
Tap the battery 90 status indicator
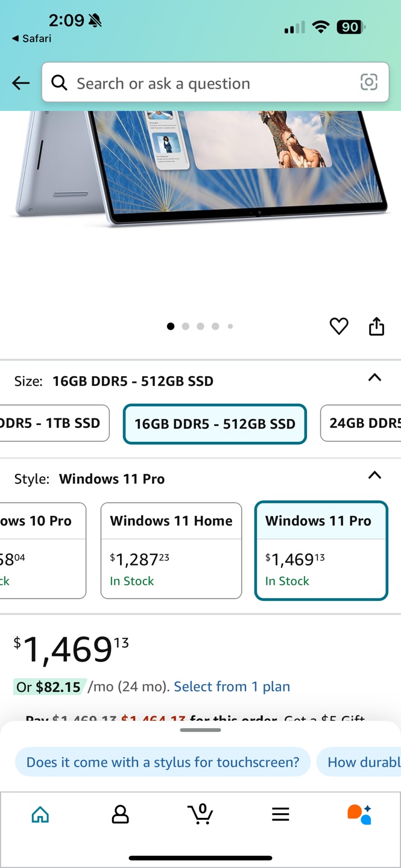[351, 27]
